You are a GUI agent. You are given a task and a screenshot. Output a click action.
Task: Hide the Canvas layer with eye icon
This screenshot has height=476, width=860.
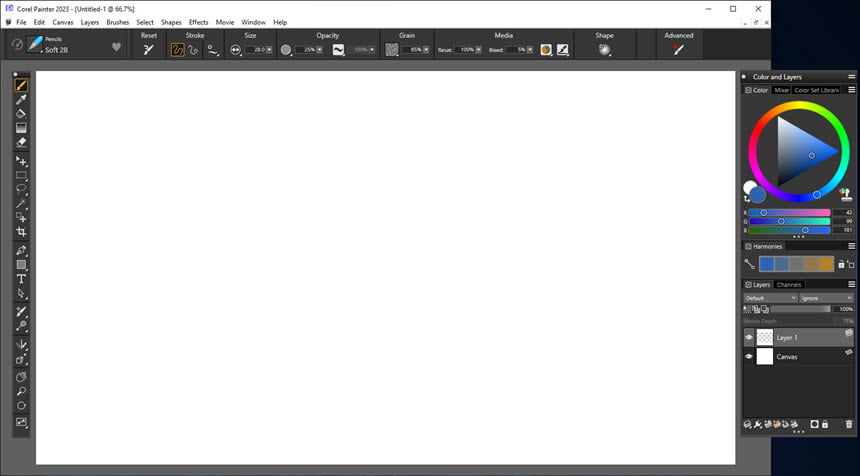749,356
